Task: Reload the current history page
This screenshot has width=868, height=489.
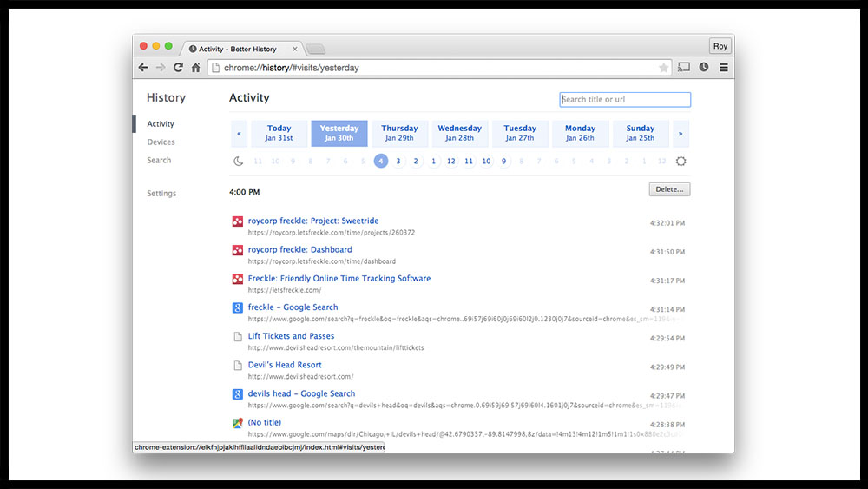Action: [x=178, y=68]
